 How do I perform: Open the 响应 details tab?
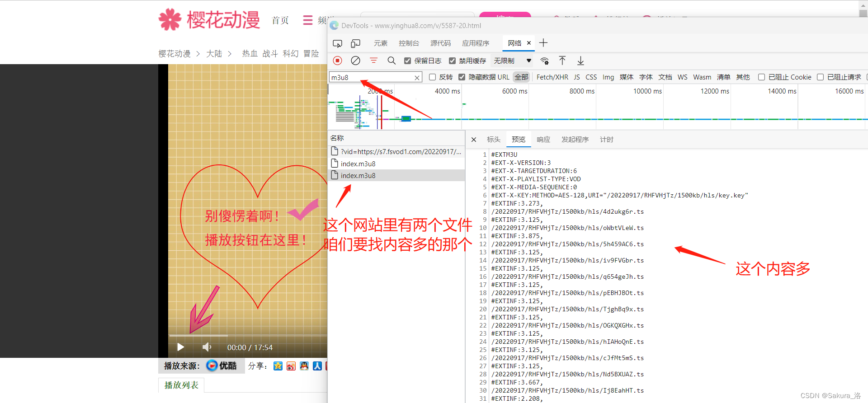pyautogui.click(x=543, y=140)
